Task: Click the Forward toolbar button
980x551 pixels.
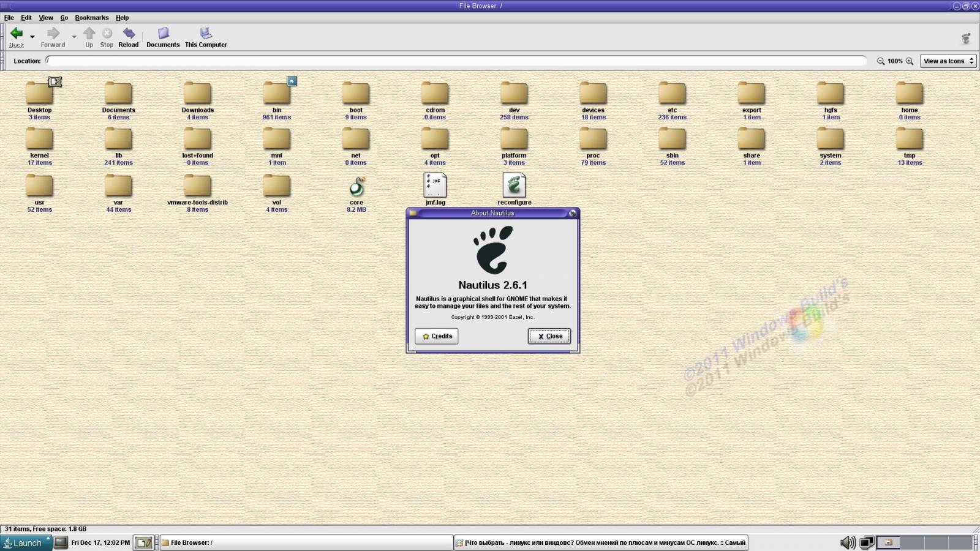Action: tap(53, 37)
